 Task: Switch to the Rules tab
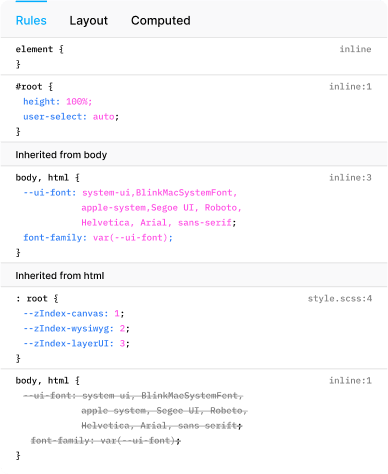coord(31,21)
